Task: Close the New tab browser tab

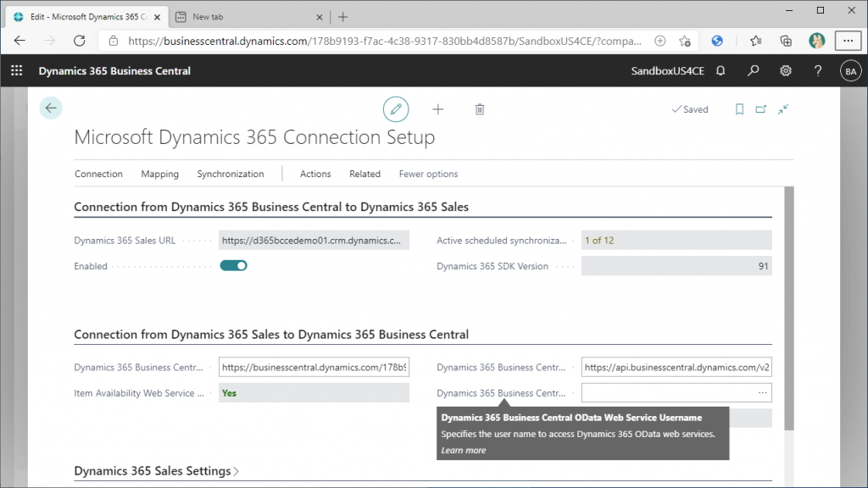Action: pos(320,17)
